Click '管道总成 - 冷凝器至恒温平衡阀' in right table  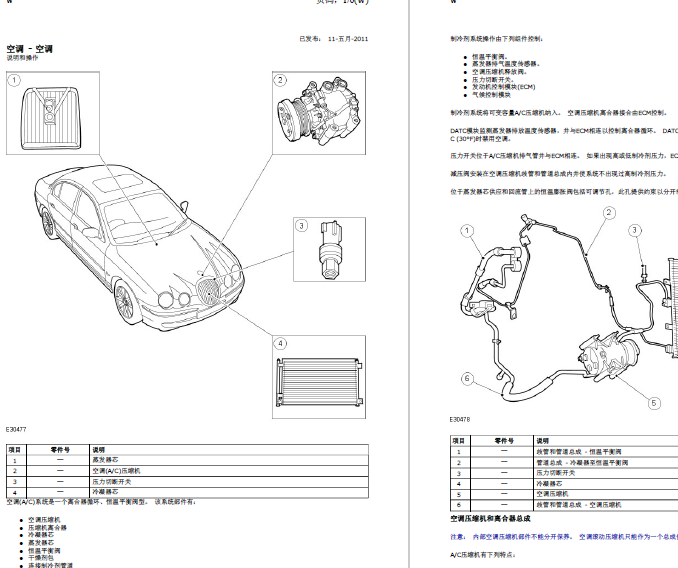point(582,463)
